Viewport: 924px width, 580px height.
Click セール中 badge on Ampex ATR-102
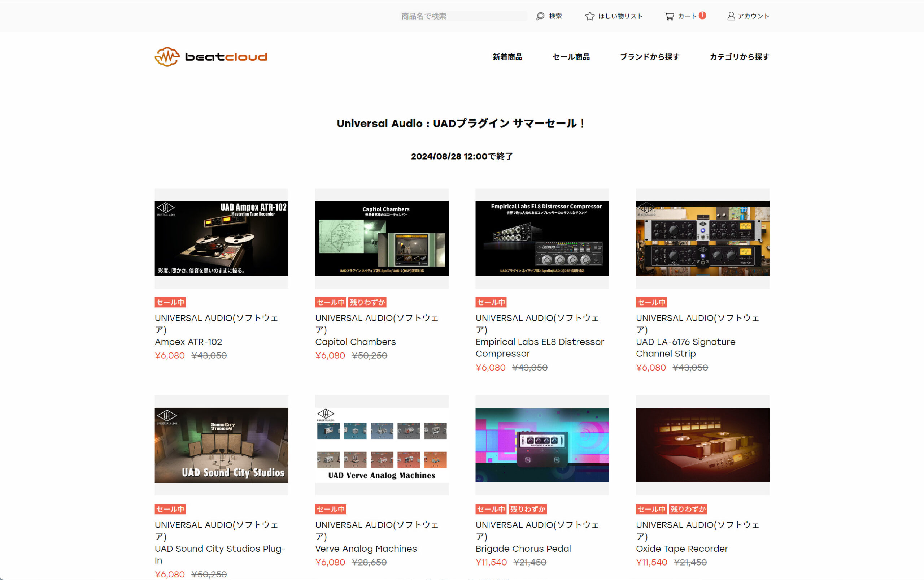click(x=170, y=302)
